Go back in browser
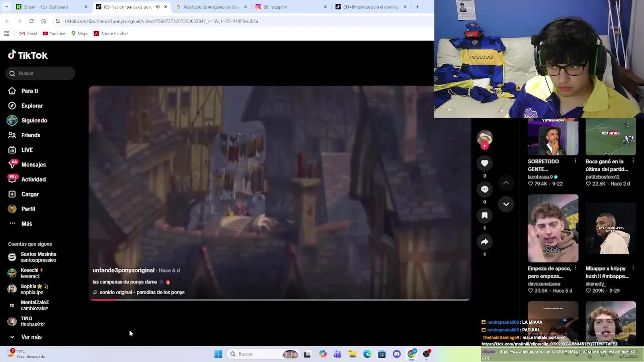This screenshot has height=362, width=644. 7,21
